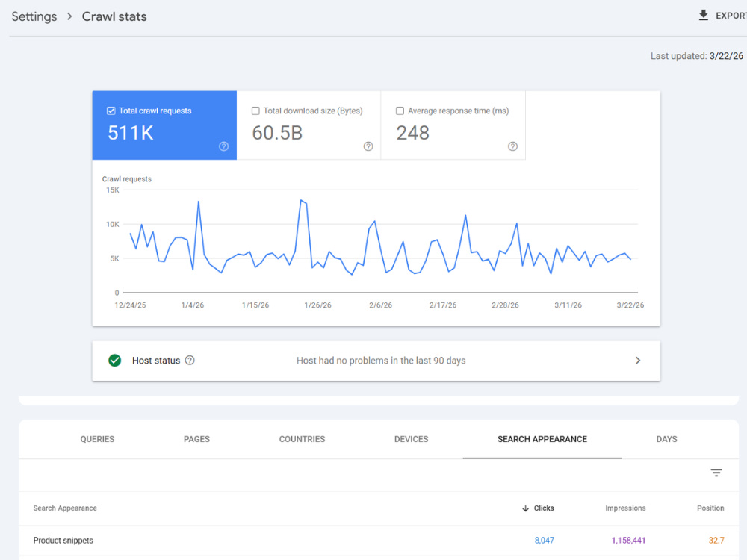Select the Search Appearance tab
Viewport: 747px width, 560px height.
tap(542, 439)
